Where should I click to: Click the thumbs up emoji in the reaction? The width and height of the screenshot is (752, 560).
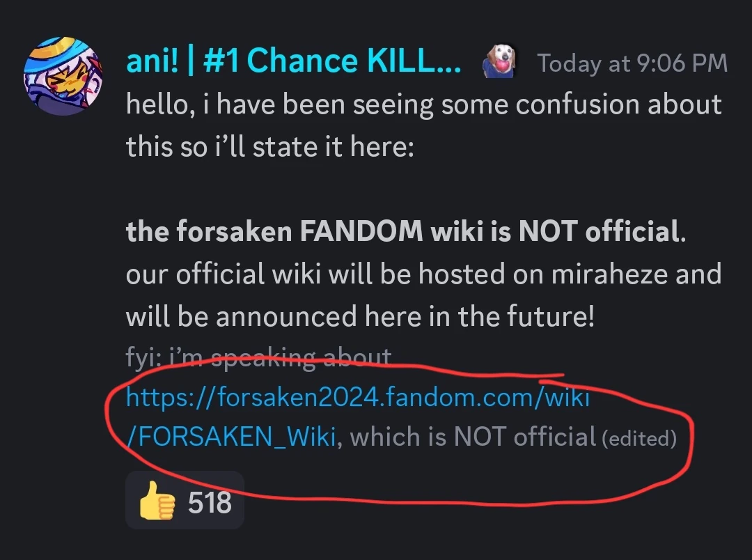tap(158, 500)
